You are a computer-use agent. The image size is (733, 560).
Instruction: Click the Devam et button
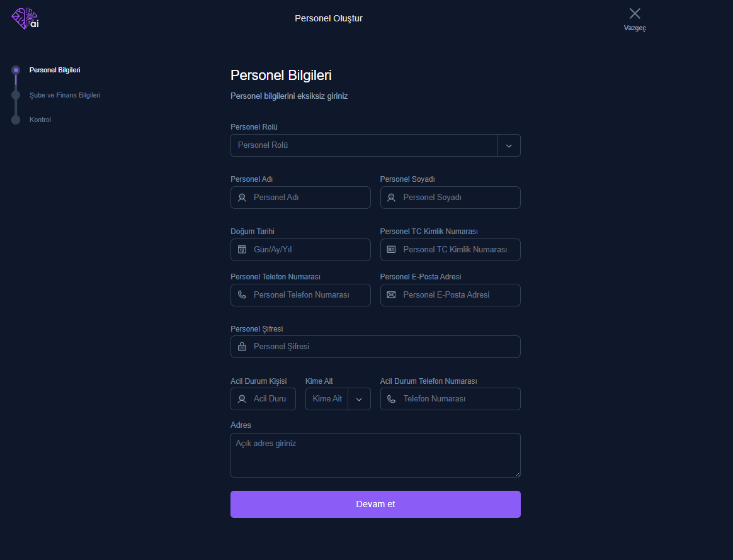(375, 504)
